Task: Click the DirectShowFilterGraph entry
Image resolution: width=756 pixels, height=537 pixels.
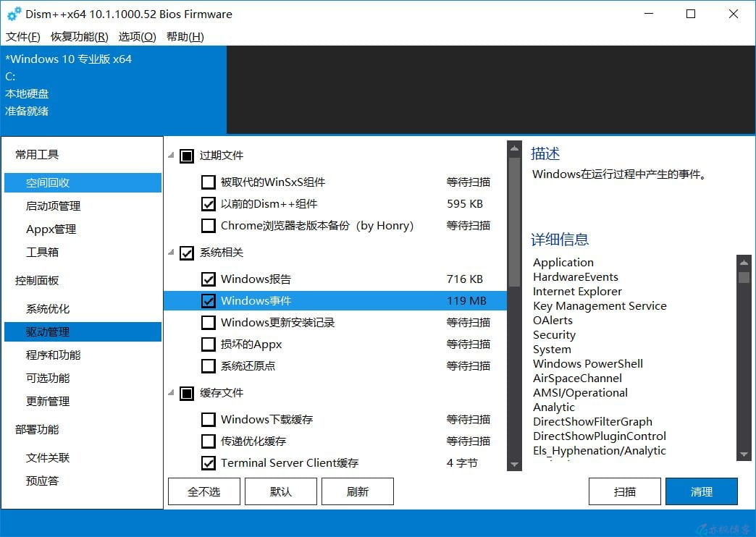Action: 592,422
